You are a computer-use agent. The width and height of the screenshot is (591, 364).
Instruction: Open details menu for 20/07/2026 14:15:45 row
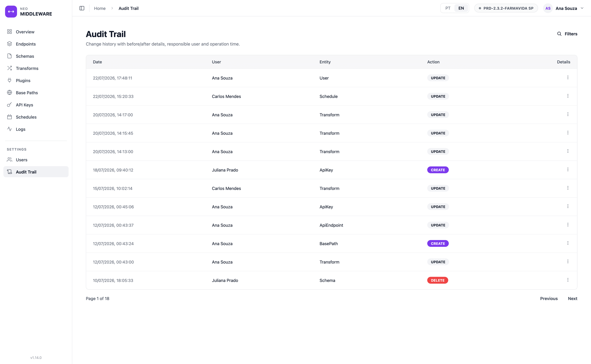click(568, 133)
